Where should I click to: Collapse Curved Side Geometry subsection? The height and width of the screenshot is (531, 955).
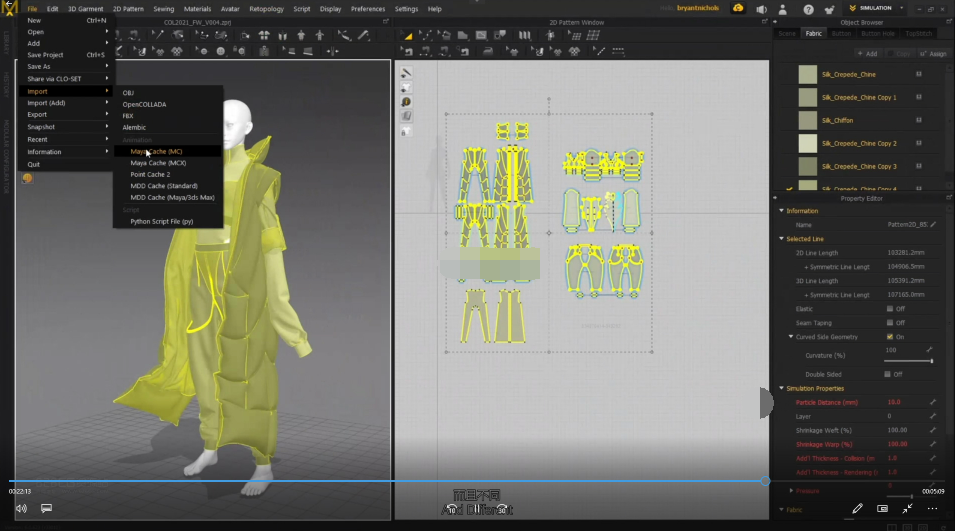coord(791,337)
